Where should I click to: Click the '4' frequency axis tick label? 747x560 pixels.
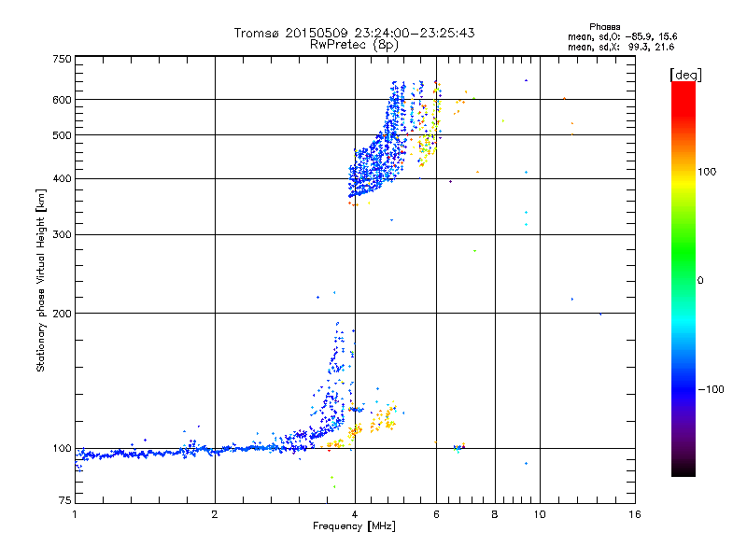coord(355,514)
